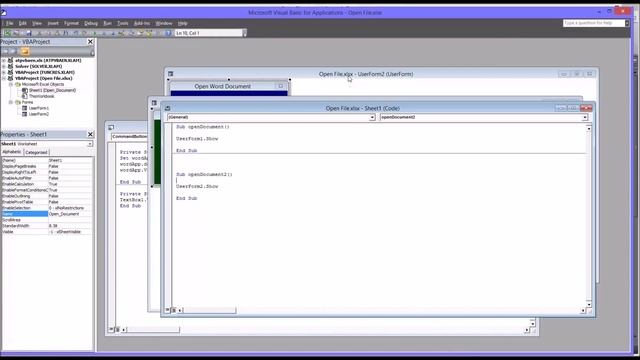The height and width of the screenshot is (360, 640).
Task: Click the green Run Sub arrow icon
Action: coord(95,33)
